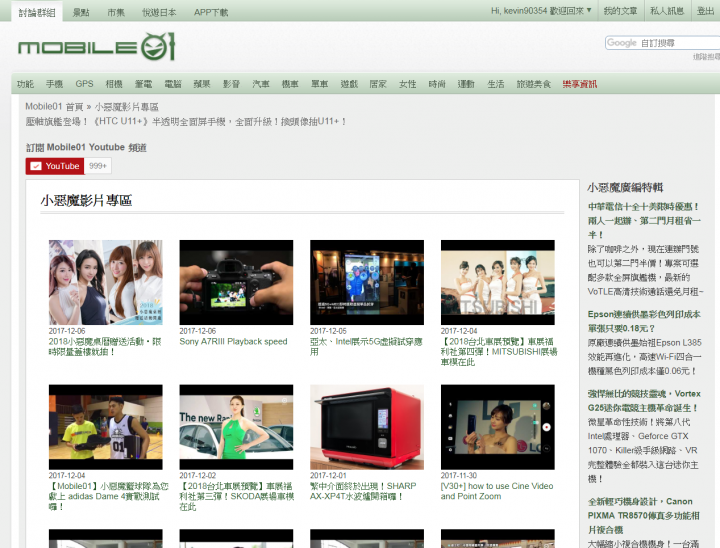The image size is (720, 548).
Task: Focus the Google custom search field
Action: pyautogui.click(x=663, y=43)
